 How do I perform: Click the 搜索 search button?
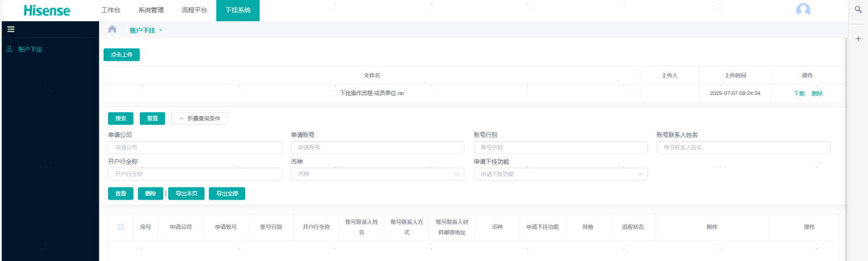tap(120, 118)
